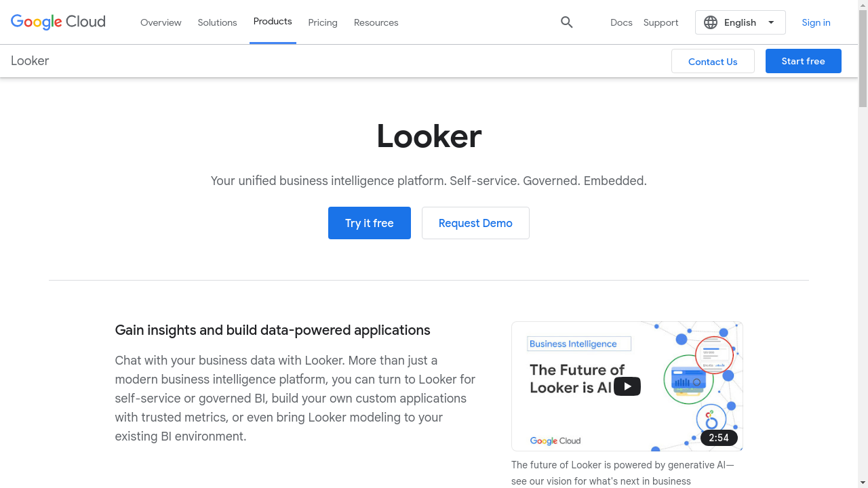Viewport: 868px width, 488px height.
Task: Click the Sign in link
Action: pos(816,22)
